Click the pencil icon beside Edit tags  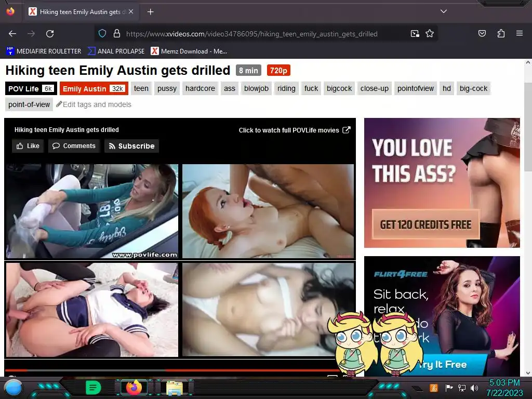pos(59,104)
